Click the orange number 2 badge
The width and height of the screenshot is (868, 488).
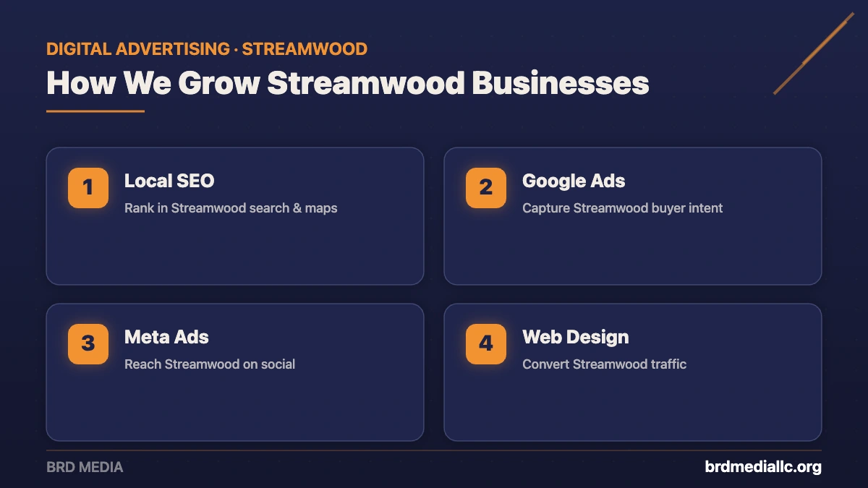pyautogui.click(x=486, y=188)
